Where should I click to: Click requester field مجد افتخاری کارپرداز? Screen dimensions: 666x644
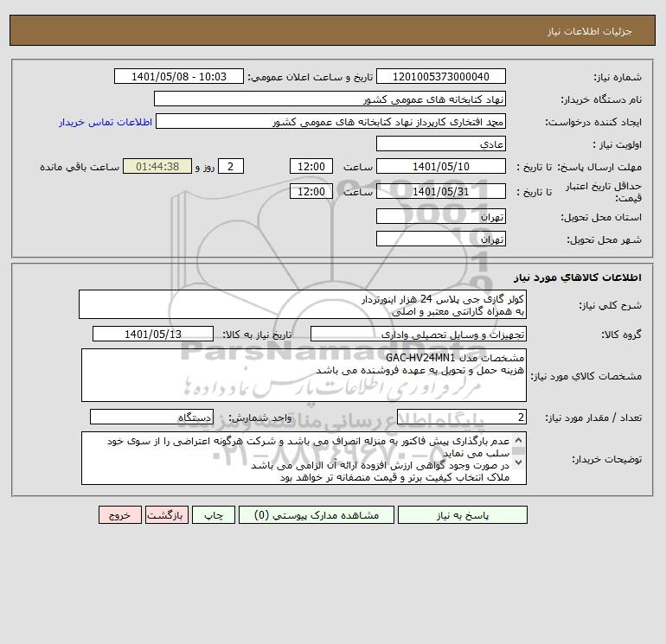(x=330, y=121)
